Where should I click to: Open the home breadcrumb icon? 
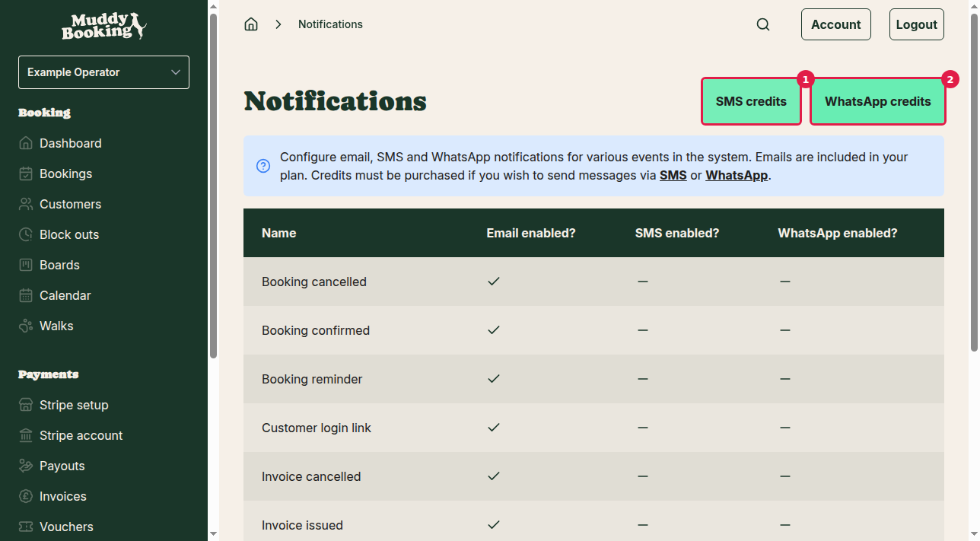(251, 24)
